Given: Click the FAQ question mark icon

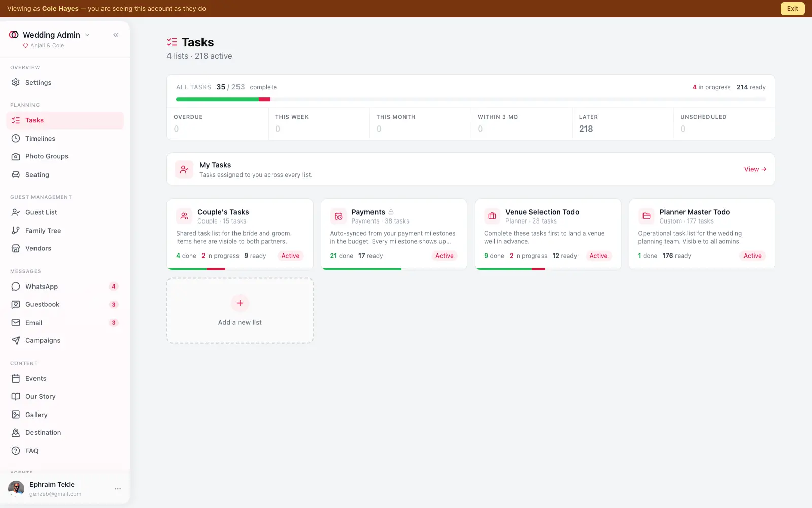Looking at the screenshot, I should point(16,451).
